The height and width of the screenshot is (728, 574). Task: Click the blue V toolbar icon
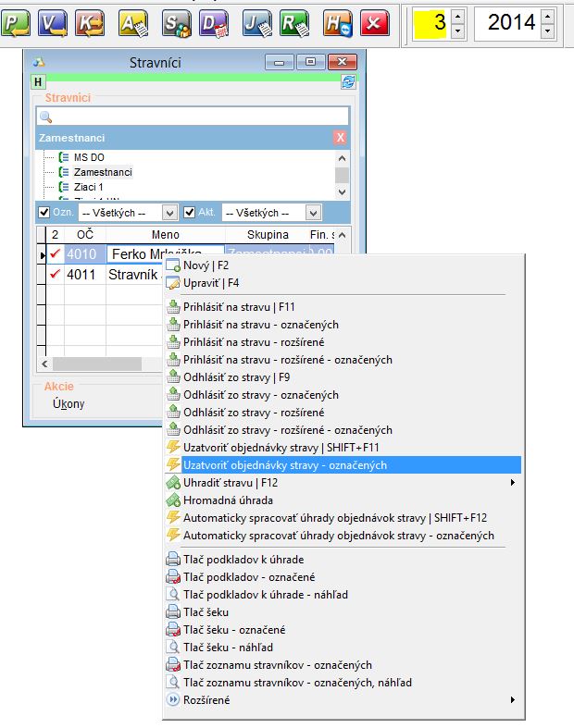pyautogui.click(x=55, y=21)
